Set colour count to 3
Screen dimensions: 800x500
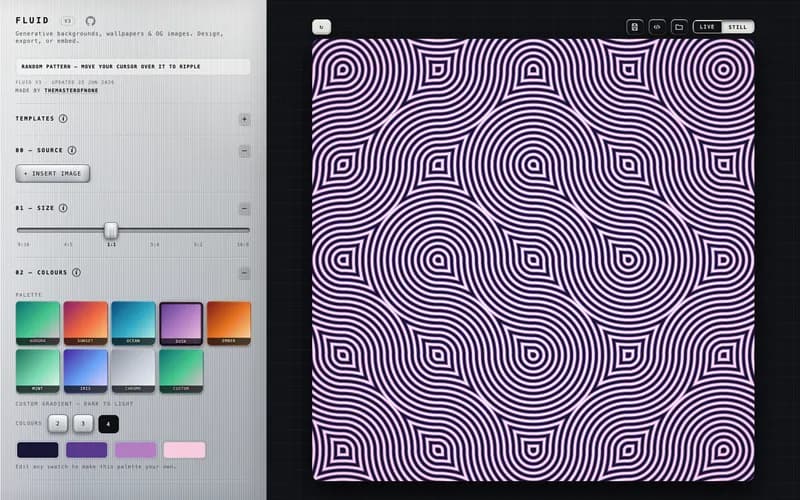click(83, 423)
